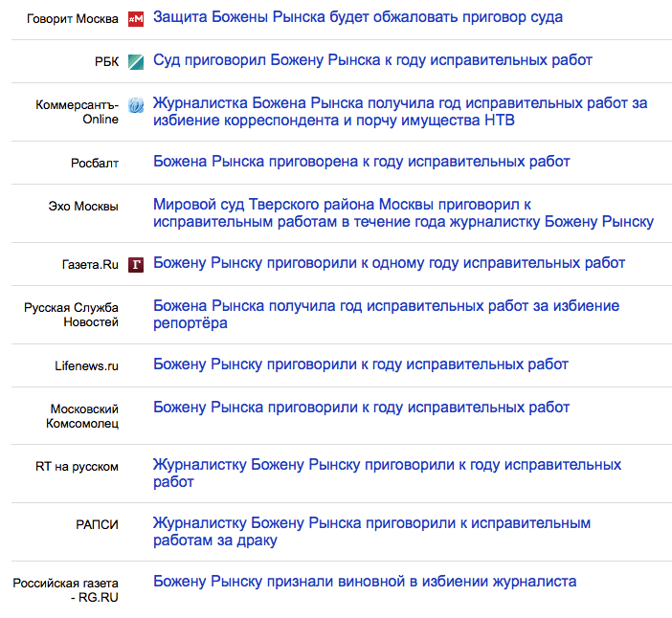Screen dimensions: 672x618
Task: Click the source name Lifenews.ru
Action: coord(86,366)
